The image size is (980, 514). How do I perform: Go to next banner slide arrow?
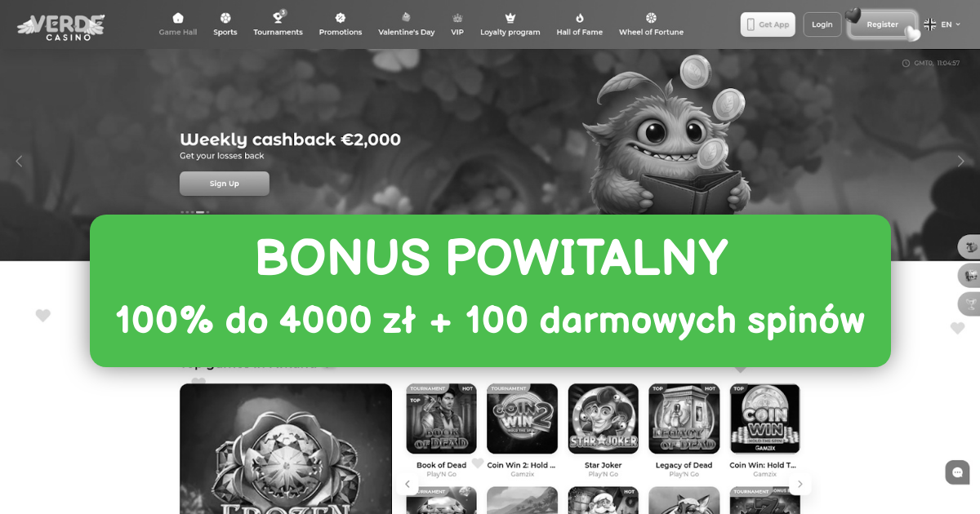pyautogui.click(x=960, y=162)
